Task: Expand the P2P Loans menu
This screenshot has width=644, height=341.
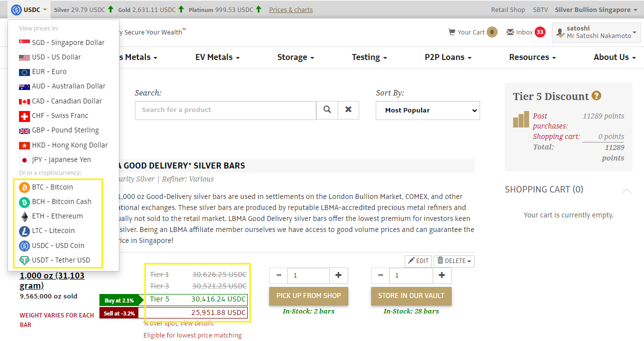Action: coord(448,57)
